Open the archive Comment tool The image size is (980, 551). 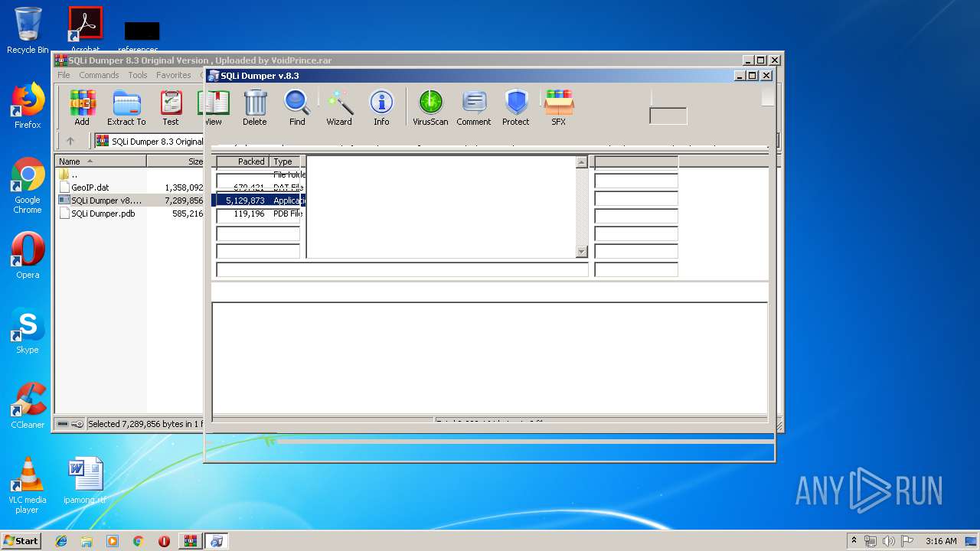point(474,107)
